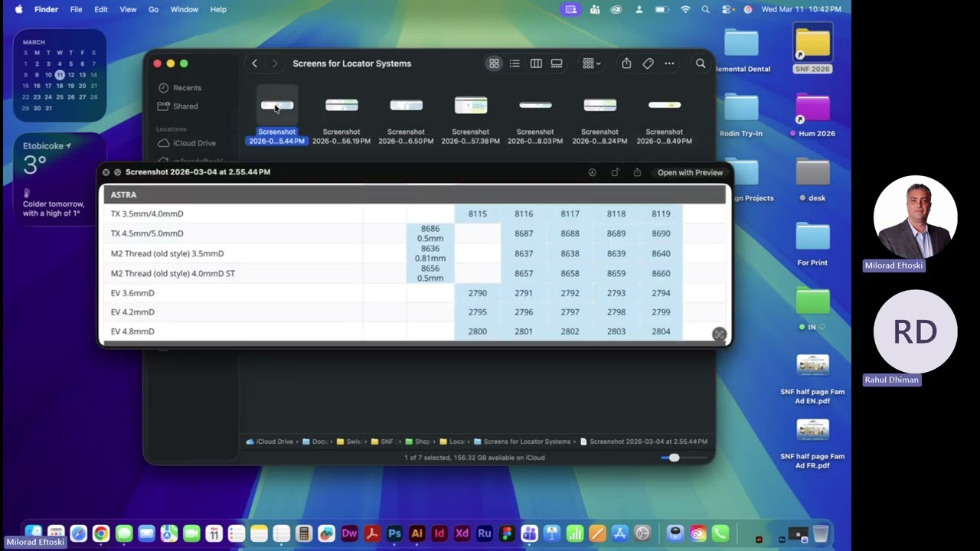Viewport: 980px width, 551px height.
Task: Click the Finder Share toolbar icon
Action: click(x=626, y=64)
